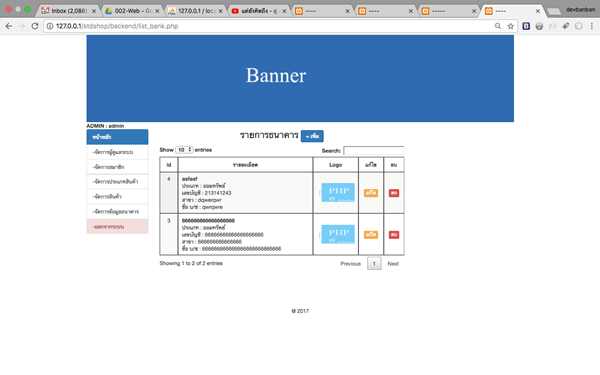This screenshot has width=600, height=375.
Task: Click the blue add bank button
Action: [312, 136]
